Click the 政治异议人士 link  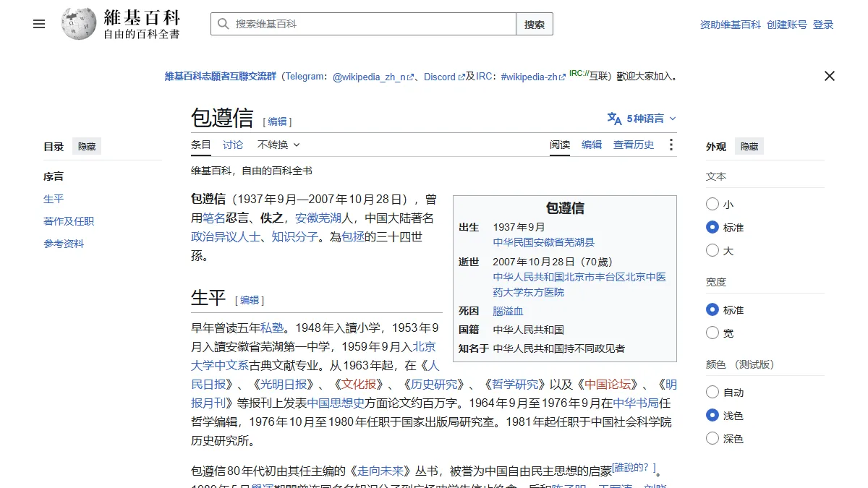pos(226,236)
